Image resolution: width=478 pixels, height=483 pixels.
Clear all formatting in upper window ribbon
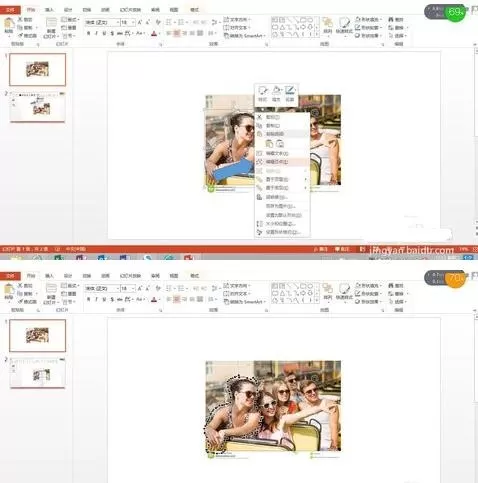click(x=158, y=22)
